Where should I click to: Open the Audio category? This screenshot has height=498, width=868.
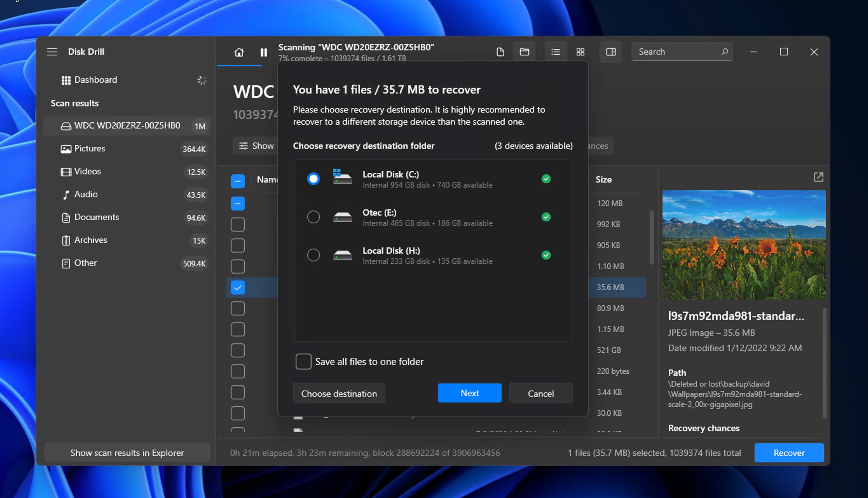(127, 194)
